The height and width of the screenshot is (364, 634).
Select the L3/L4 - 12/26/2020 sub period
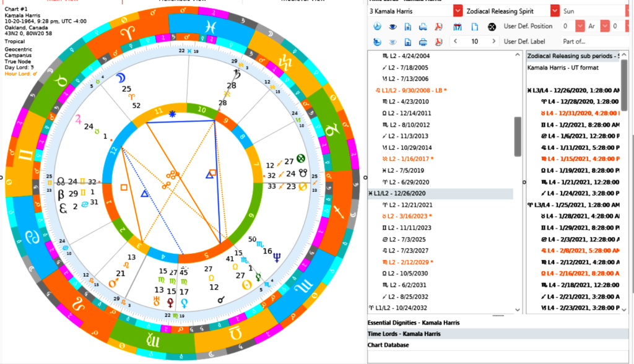coord(573,90)
